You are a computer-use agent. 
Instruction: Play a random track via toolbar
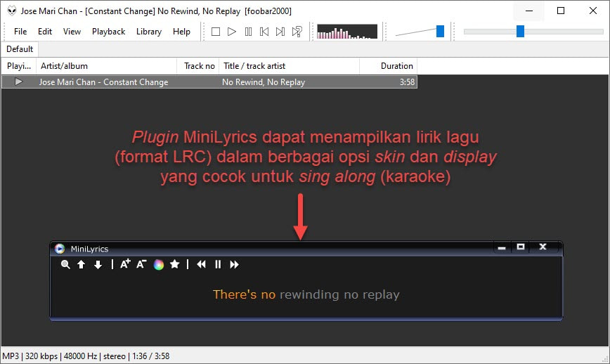click(297, 32)
